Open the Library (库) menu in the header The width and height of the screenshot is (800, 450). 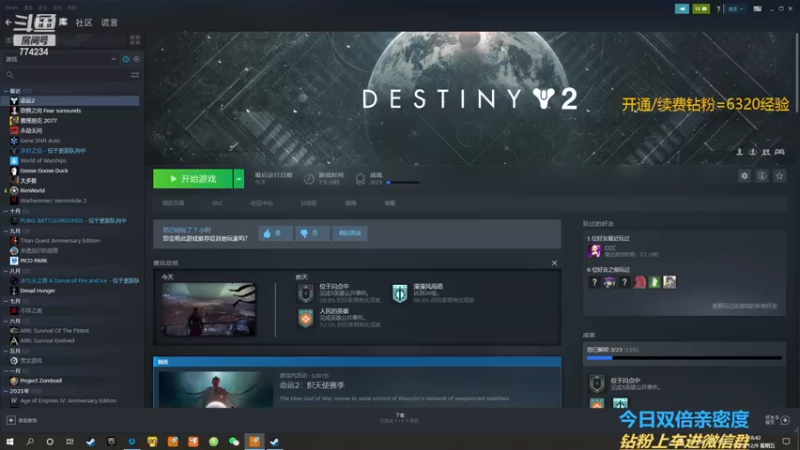click(63, 22)
